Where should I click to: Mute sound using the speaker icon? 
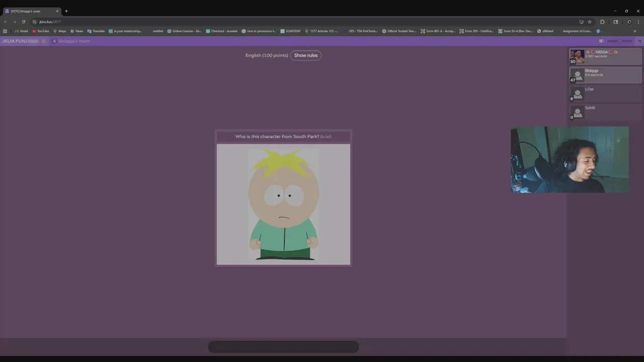coord(601,41)
